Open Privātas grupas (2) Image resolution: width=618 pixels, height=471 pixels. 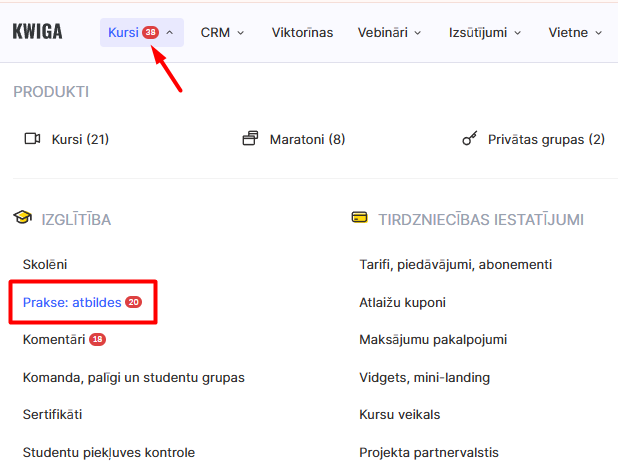546,139
